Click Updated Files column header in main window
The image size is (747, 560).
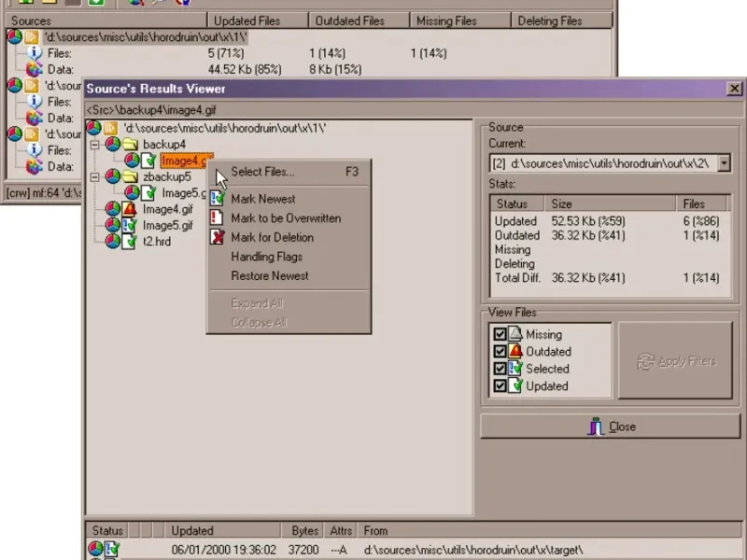click(x=258, y=21)
